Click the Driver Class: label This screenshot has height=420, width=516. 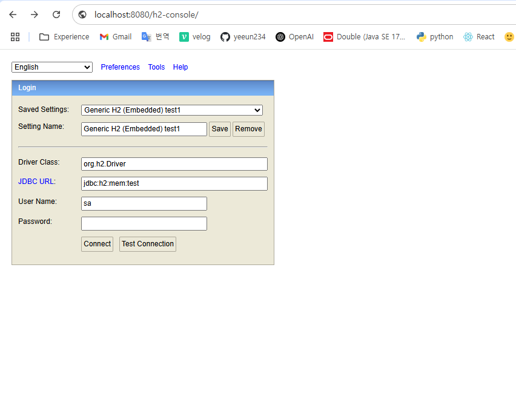[39, 162]
